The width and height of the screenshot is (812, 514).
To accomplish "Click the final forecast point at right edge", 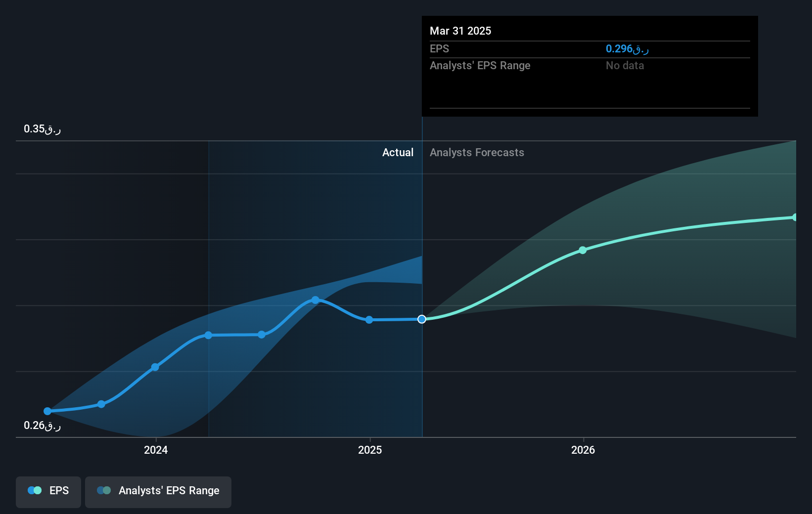I will pyautogui.click(x=795, y=217).
